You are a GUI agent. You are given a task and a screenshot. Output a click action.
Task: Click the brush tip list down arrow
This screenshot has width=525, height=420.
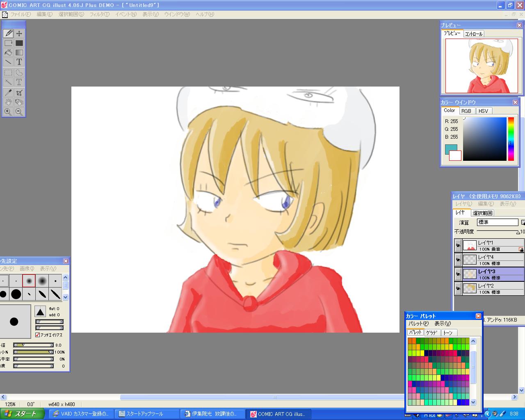[65, 297]
